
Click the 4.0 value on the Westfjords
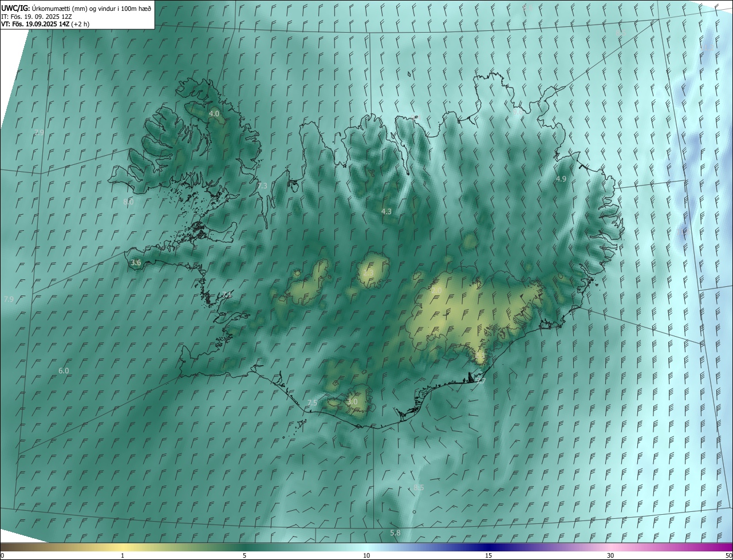point(214,114)
